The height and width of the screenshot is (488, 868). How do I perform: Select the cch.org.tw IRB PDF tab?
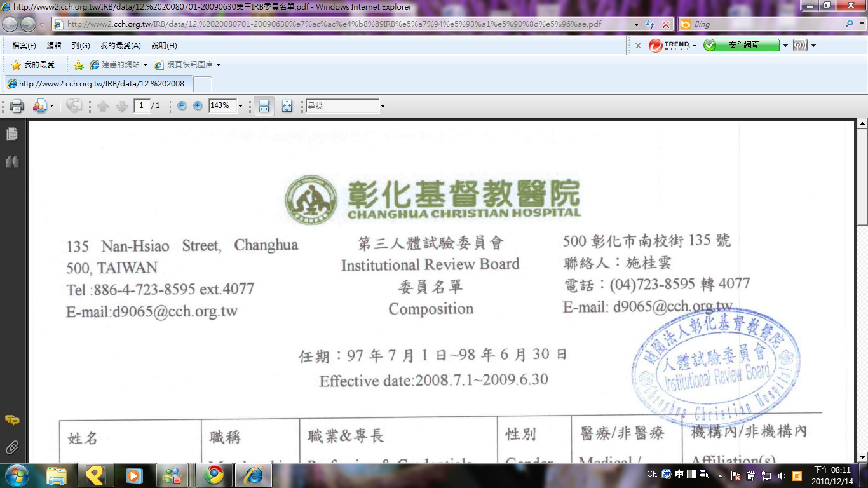[x=98, y=84]
